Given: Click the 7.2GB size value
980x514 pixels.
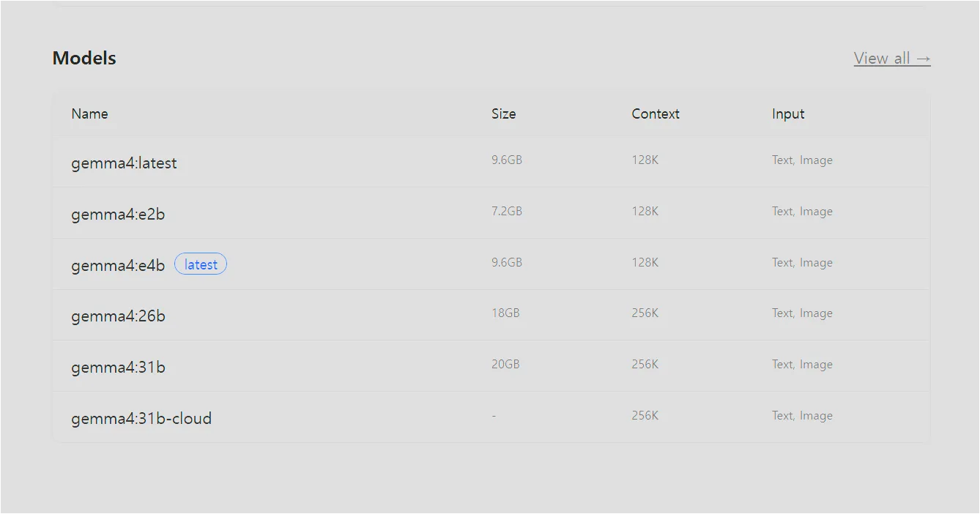Looking at the screenshot, I should (x=507, y=211).
